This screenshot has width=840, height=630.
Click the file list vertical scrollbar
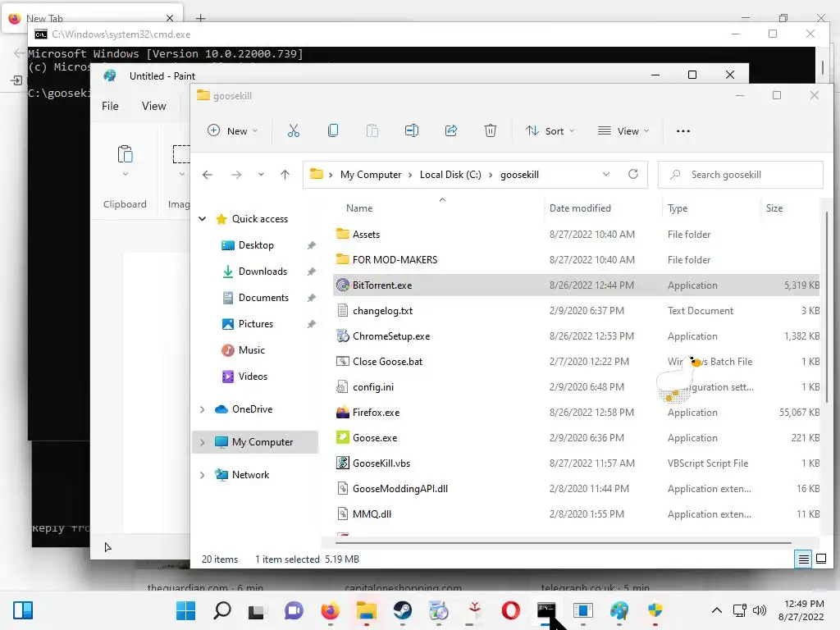tap(827, 308)
